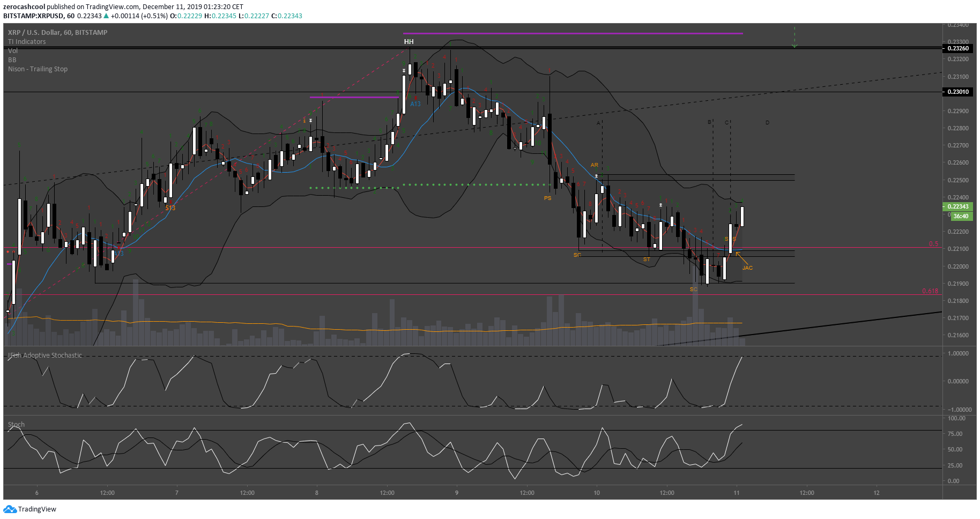Click the latest white candlestick

click(x=743, y=217)
